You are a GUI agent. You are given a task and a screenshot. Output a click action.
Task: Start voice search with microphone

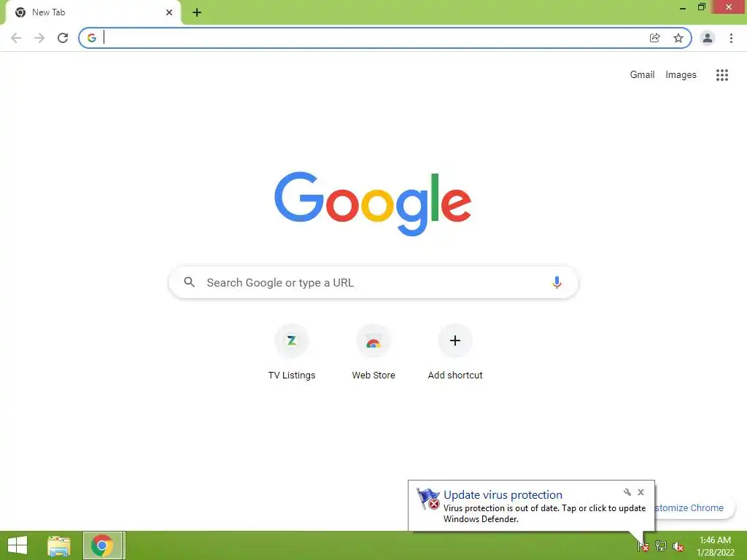557,282
